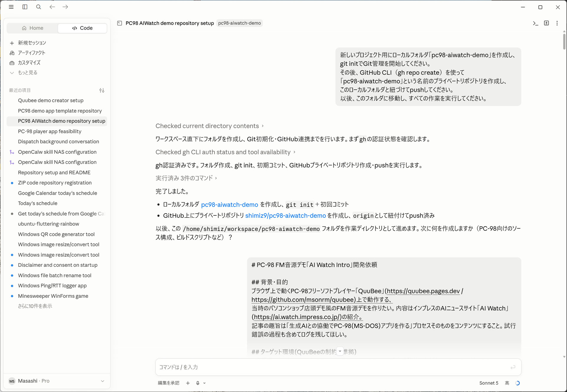Screen dimensions: 567x392
Task: Open the three-dot more options menu
Action: pyautogui.click(x=557, y=23)
